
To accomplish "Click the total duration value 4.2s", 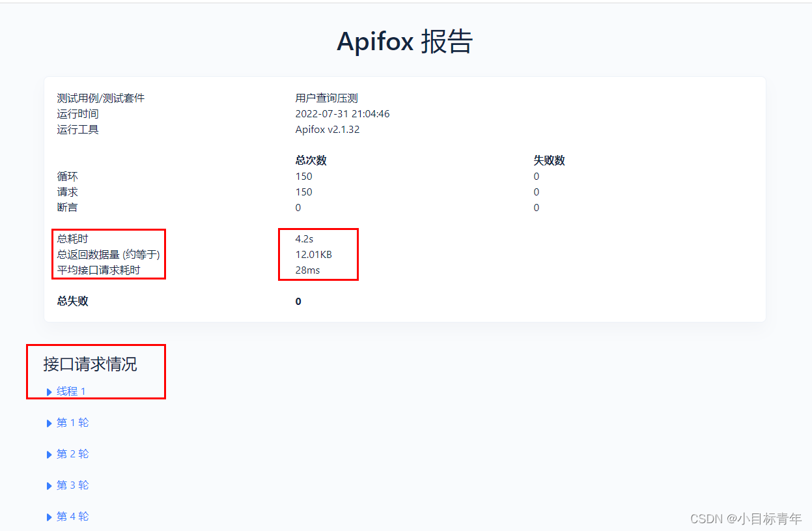I will (x=305, y=239).
